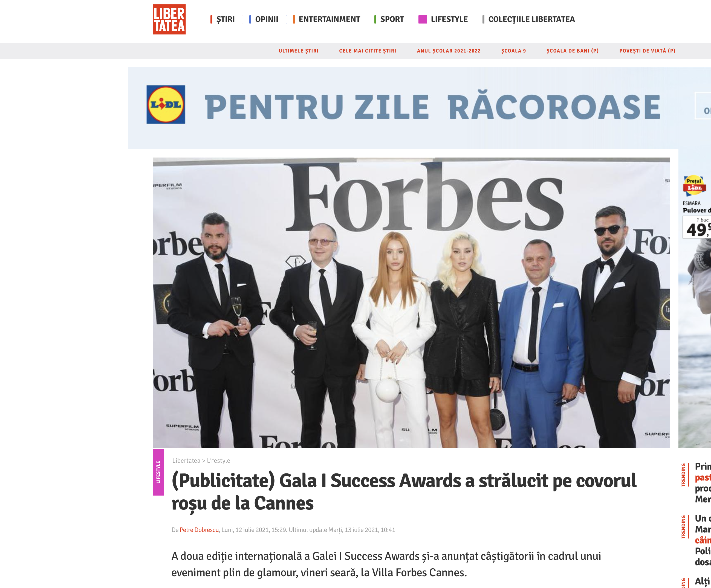This screenshot has width=711, height=588.
Task: Open Colecțiile Libertatea menu
Action: pos(531,19)
